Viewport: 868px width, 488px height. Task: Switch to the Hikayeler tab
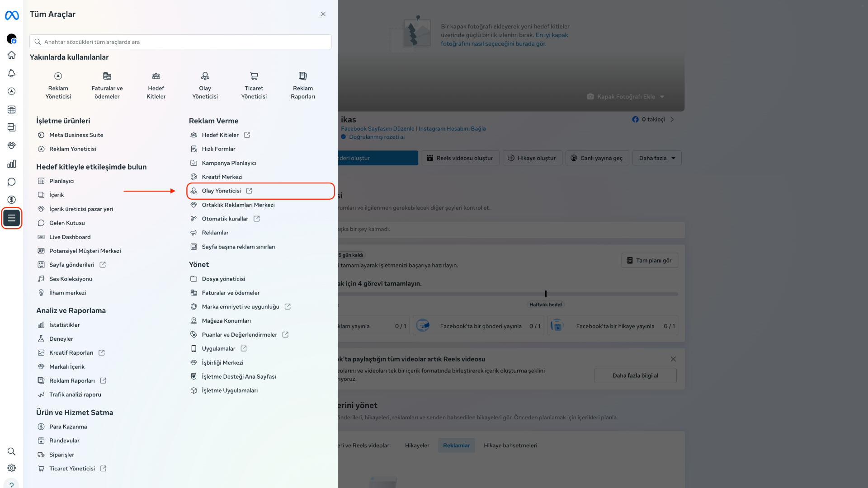pos(417,446)
